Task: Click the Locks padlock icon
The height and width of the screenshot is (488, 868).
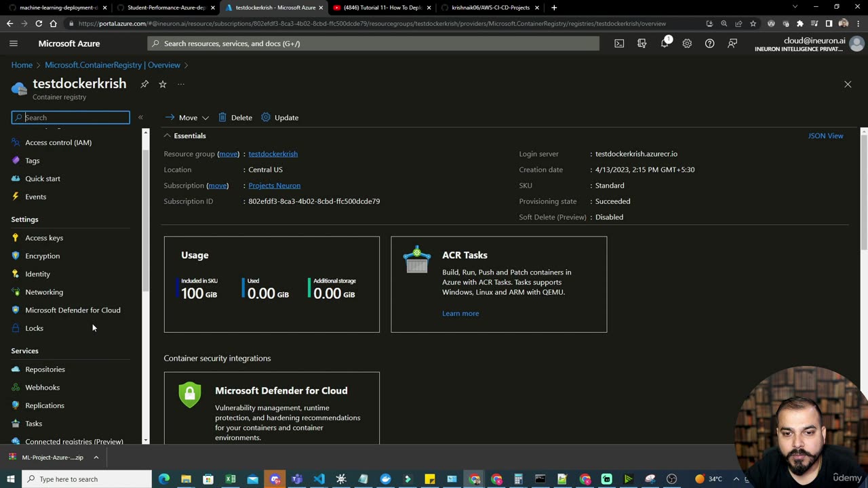Action: click(16, 328)
